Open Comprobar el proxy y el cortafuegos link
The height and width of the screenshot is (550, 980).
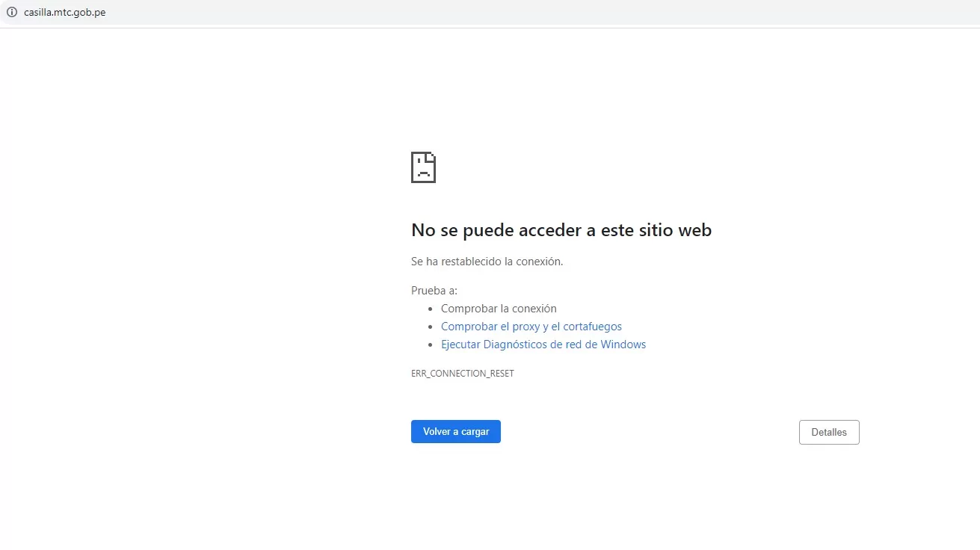531,327
